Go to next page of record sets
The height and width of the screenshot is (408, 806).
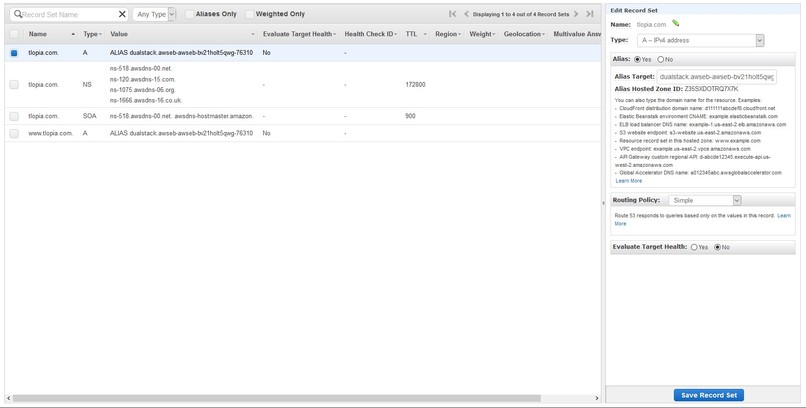tap(576, 14)
